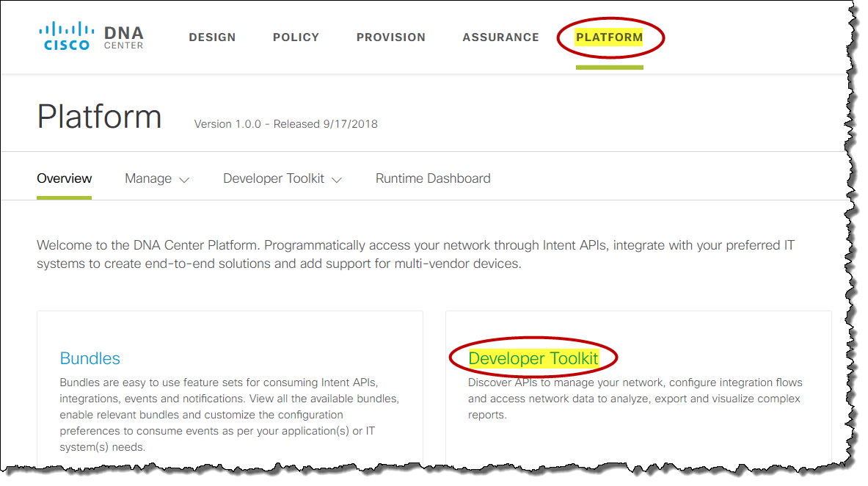
Task: Open the Bundles card link
Action: 90,358
